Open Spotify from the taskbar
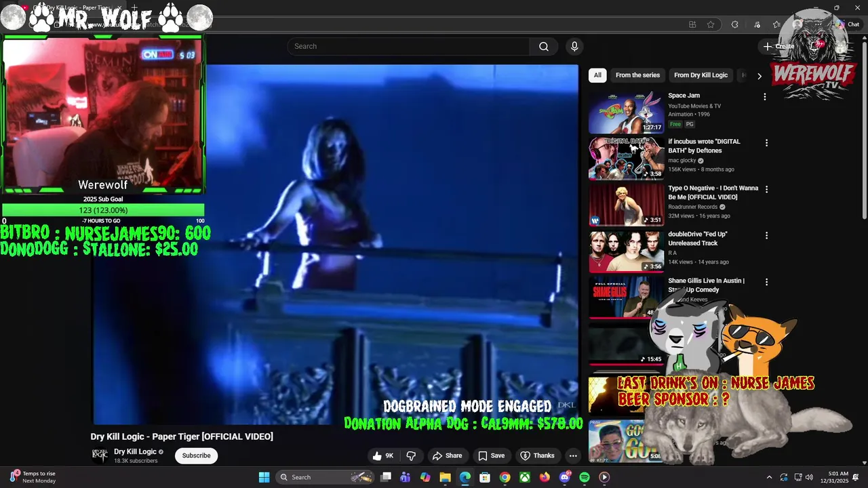The image size is (868, 488). coord(585,477)
